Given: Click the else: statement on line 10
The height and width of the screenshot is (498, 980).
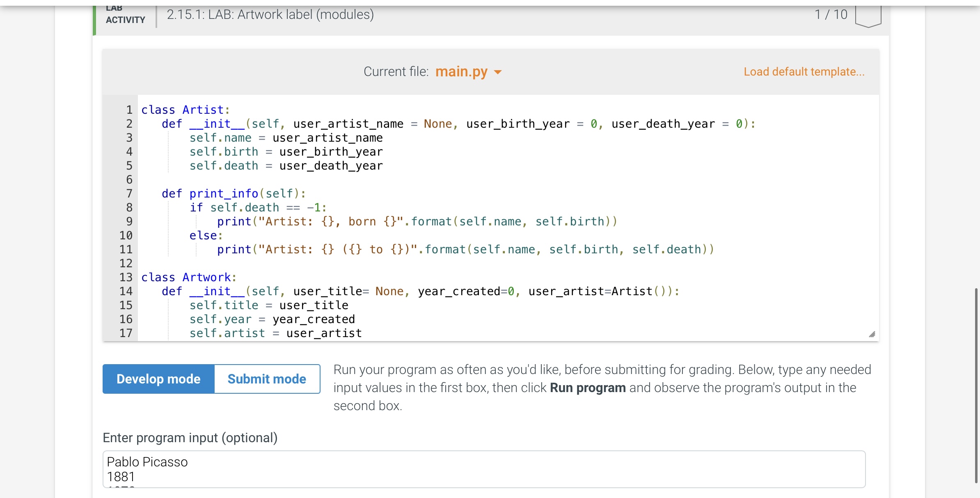Looking at the screenshot, I should coord(206,235).
